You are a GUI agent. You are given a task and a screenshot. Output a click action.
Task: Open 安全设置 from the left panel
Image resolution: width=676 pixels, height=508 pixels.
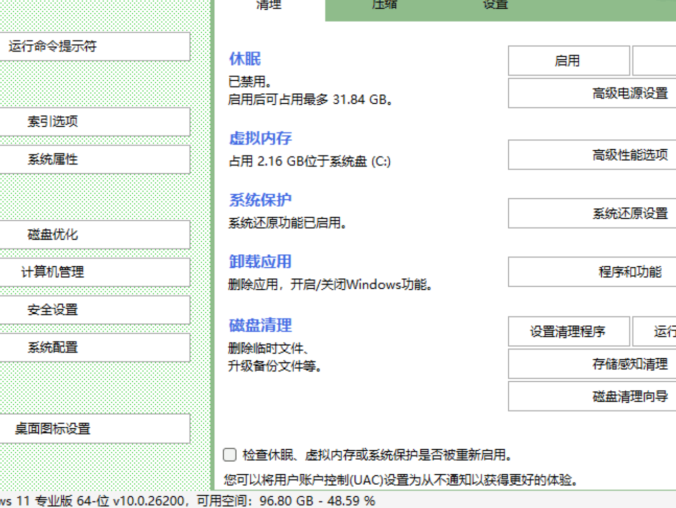point(94,310)
